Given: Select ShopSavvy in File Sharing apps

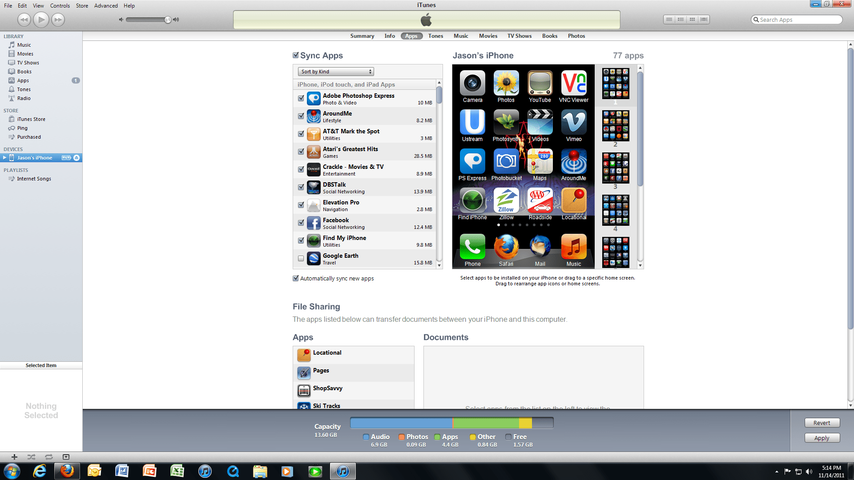Looking at the screenshot, I should [353, 390].
